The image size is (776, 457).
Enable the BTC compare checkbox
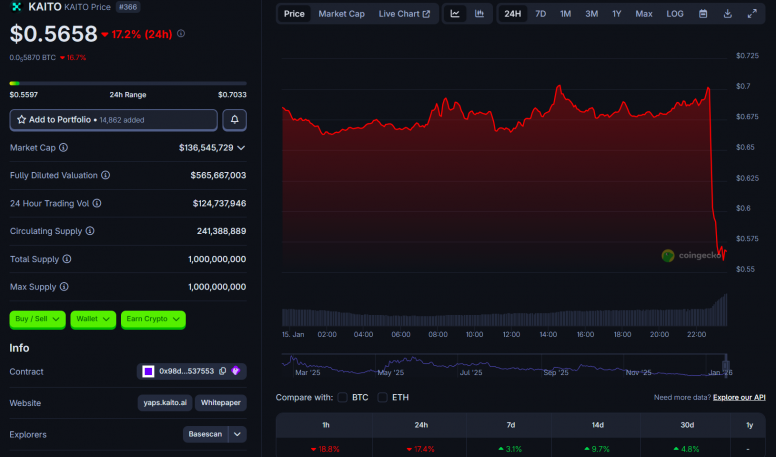click(342, 397)
